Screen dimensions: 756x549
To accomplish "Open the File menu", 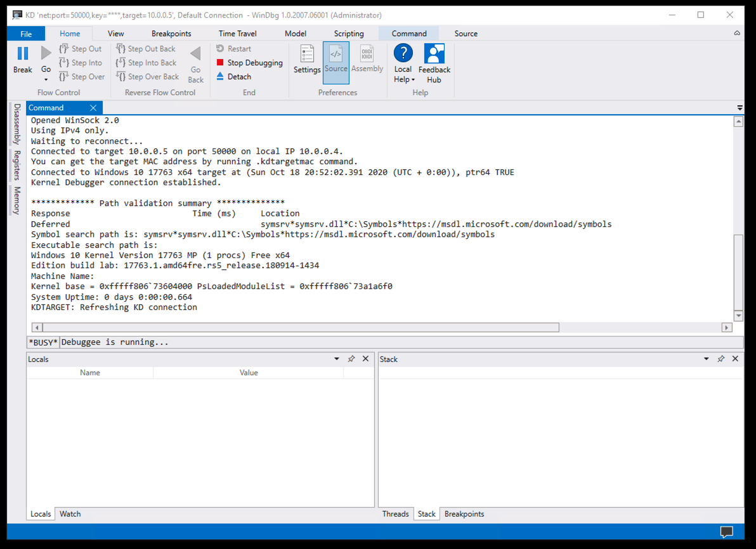I will click(x=26, y=34).
